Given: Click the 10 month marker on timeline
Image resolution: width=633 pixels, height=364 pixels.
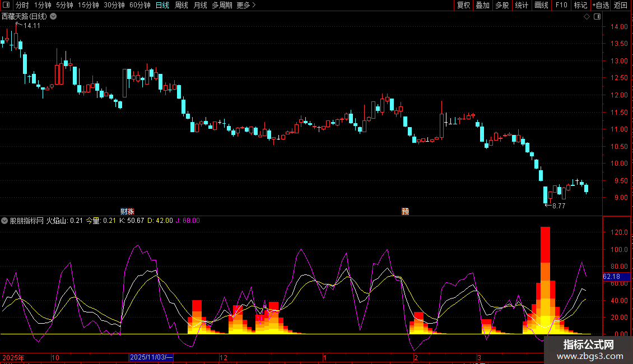Looking at the screenshot, I should coord(55,357).
